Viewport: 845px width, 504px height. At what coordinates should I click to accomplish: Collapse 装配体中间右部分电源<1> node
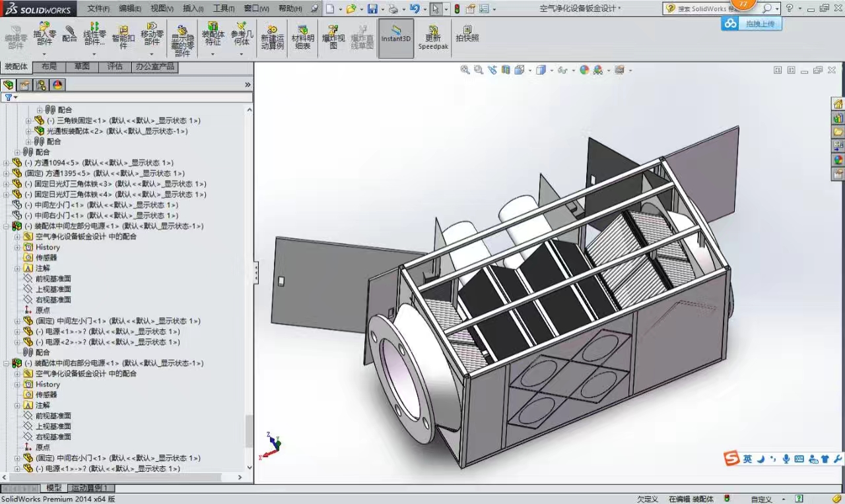(x=7, y=363)
